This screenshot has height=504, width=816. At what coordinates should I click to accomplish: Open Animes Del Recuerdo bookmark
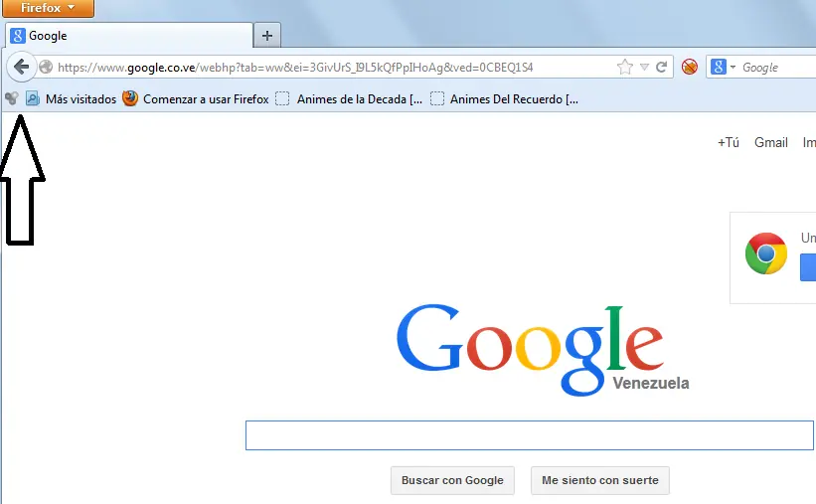click(x=504, y=98)
